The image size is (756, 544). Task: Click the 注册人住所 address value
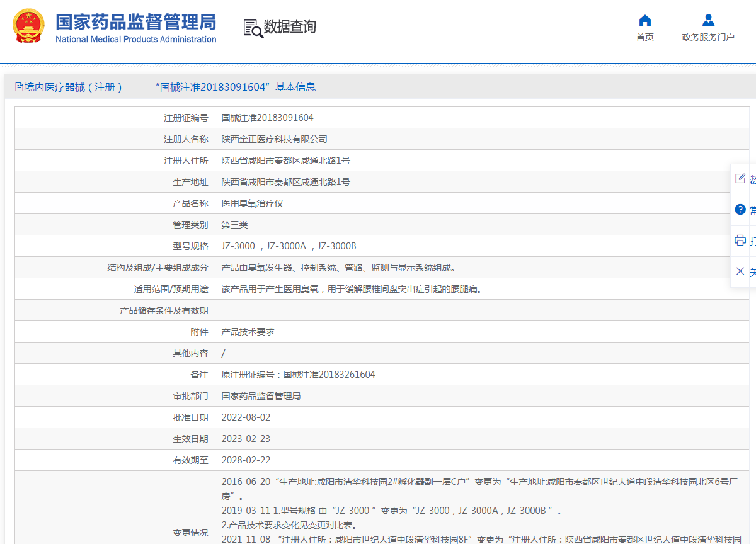coord(285,161)
